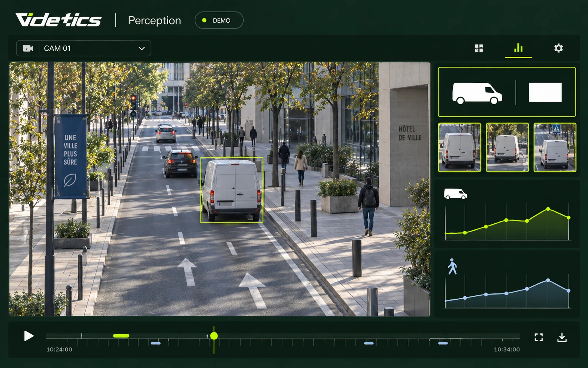The width and height of the screenshot is (588, 368).
Task: Open the first white van detection thumbnail
Action: tap(459, 148)
